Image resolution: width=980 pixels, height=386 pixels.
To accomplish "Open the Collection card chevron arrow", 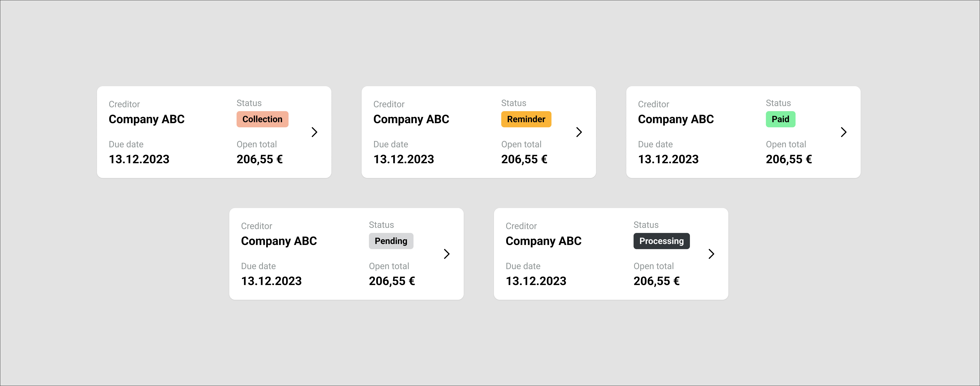I will click(314, 132).
